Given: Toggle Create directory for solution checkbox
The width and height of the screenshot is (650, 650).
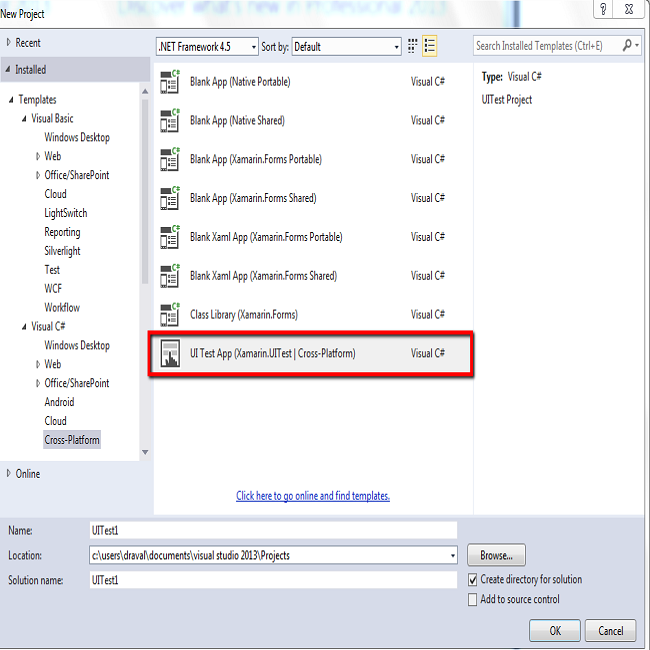Looking at the screenshot, I should (472, 580).
